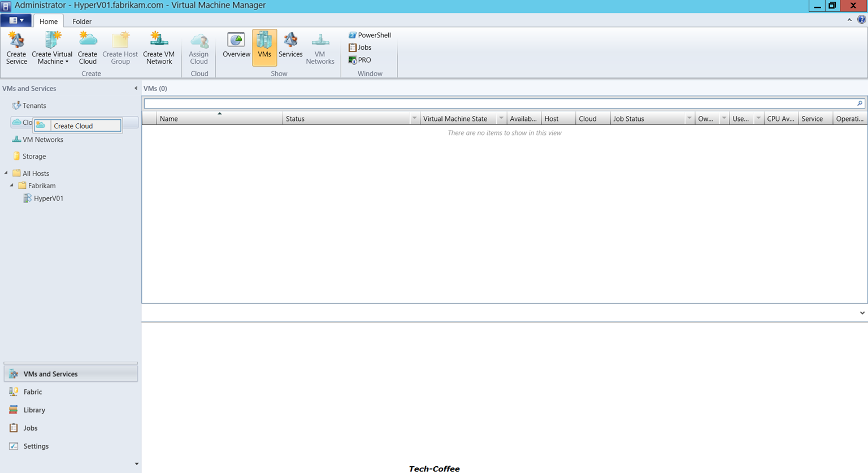868x473 pixels.
Task: Open the User column filter dropdown
Action: point(758,119)
